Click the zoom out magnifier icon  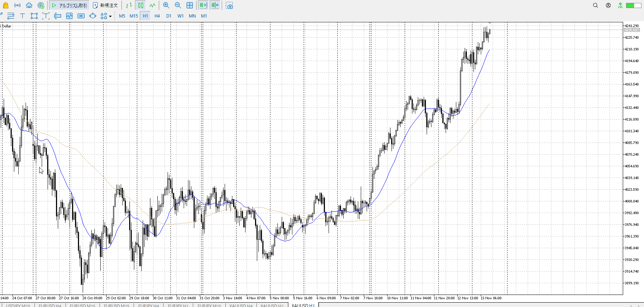point(178,5)
